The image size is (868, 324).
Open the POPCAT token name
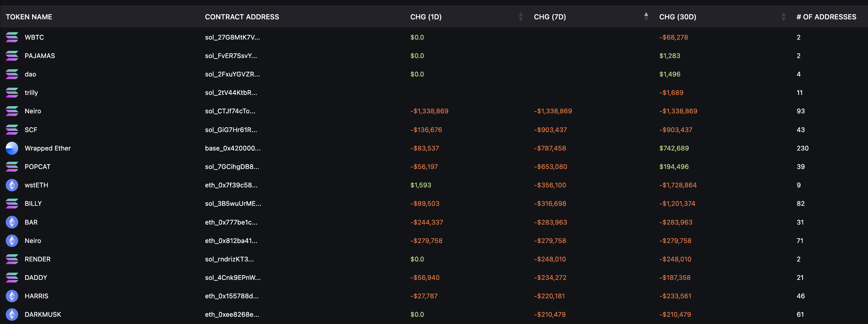[38, 167]
